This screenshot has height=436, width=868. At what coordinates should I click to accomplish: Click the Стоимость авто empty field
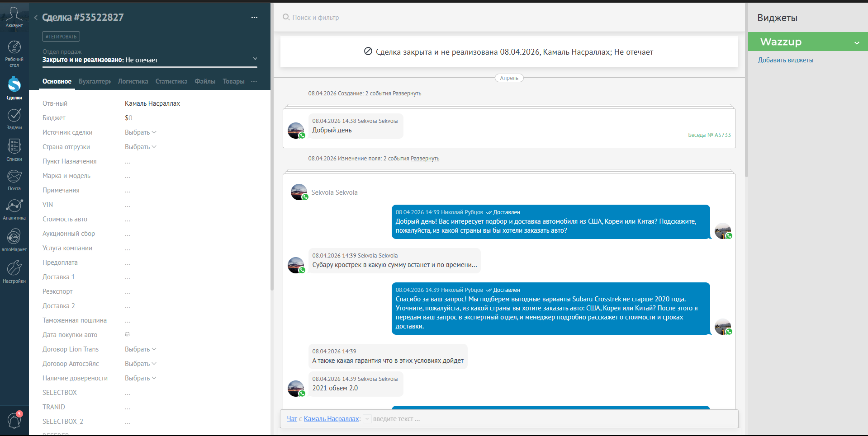(128, 219)
